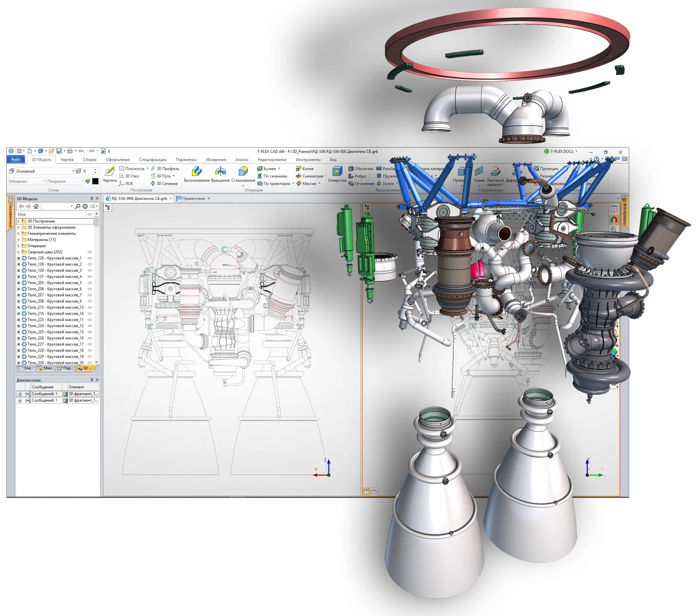Click the black color swatch in Стиль

(96, 181)
